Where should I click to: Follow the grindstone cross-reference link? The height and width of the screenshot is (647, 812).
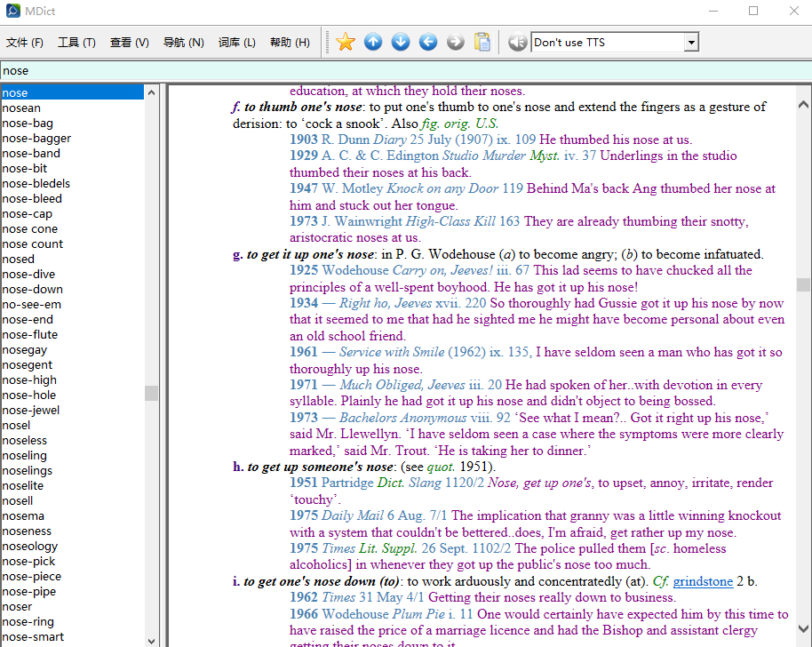703,581
